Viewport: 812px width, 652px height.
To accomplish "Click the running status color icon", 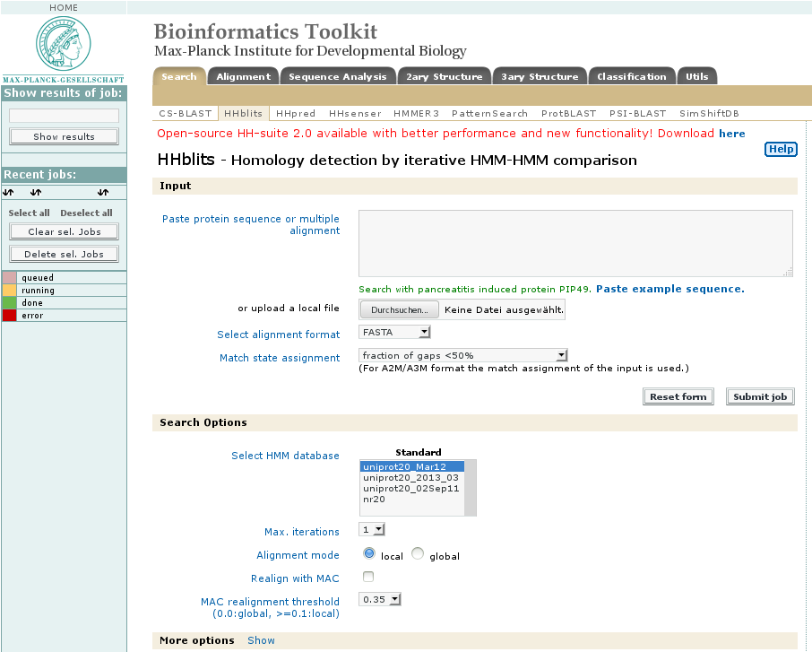I will pos(9,291).
